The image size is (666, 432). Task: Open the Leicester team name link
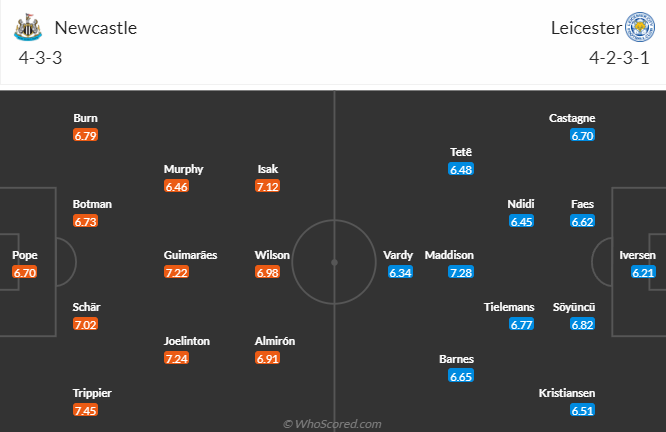pos(586,28)
